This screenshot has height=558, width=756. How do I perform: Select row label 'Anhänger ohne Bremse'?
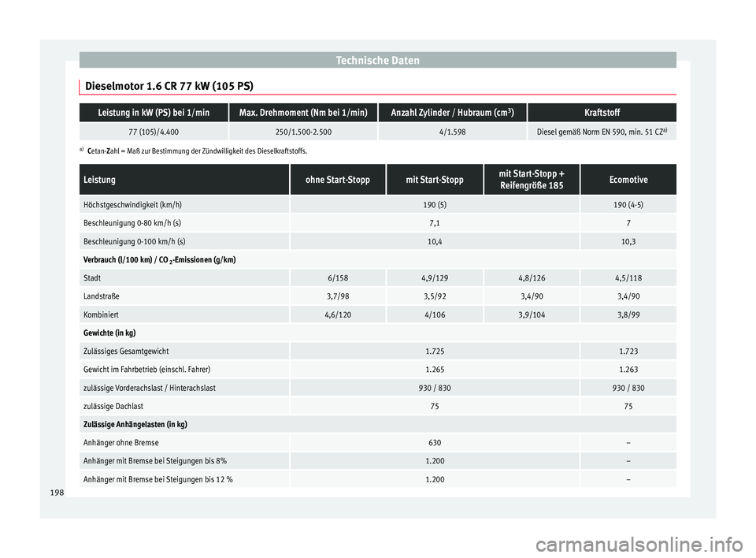click(x=121, y=443)
